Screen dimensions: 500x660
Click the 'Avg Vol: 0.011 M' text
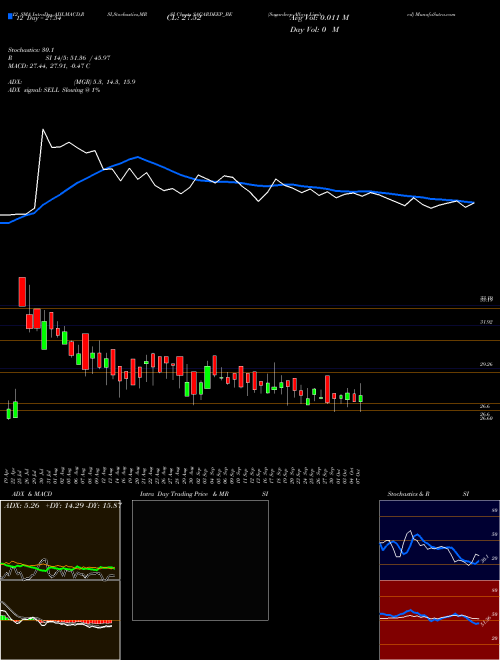pyautogui.click(x=319, y=18)
